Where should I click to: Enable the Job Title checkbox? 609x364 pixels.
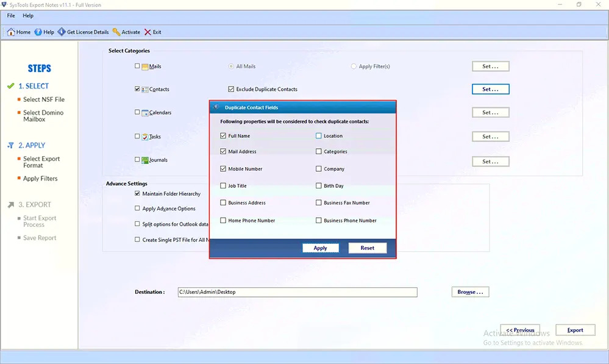click(223, 186)
